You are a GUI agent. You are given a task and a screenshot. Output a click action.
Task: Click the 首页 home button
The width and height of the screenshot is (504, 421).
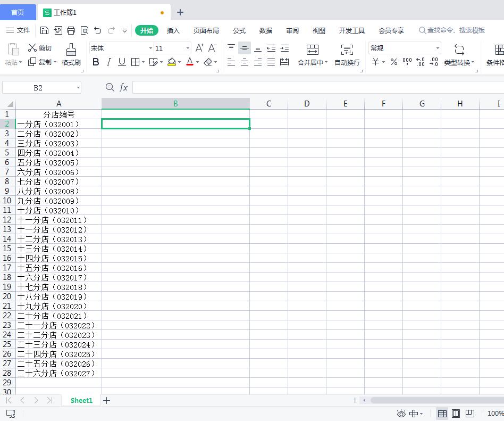pos(18,12)
